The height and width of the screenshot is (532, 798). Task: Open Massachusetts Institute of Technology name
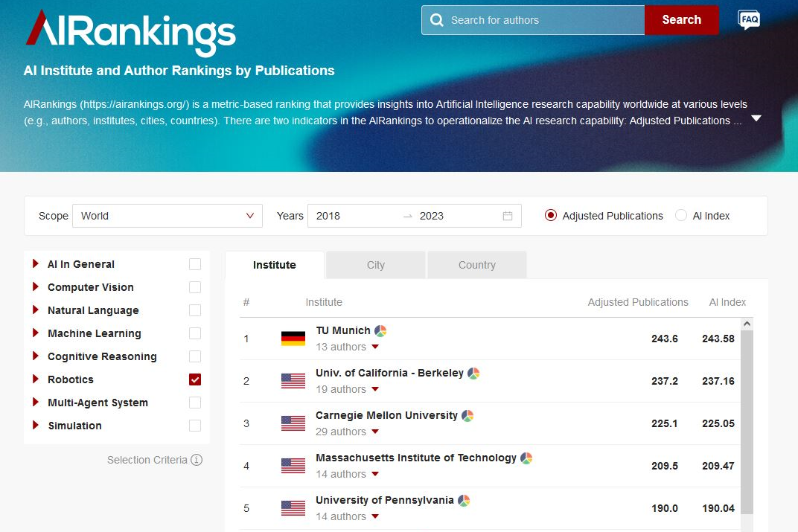tap(416, 458)
